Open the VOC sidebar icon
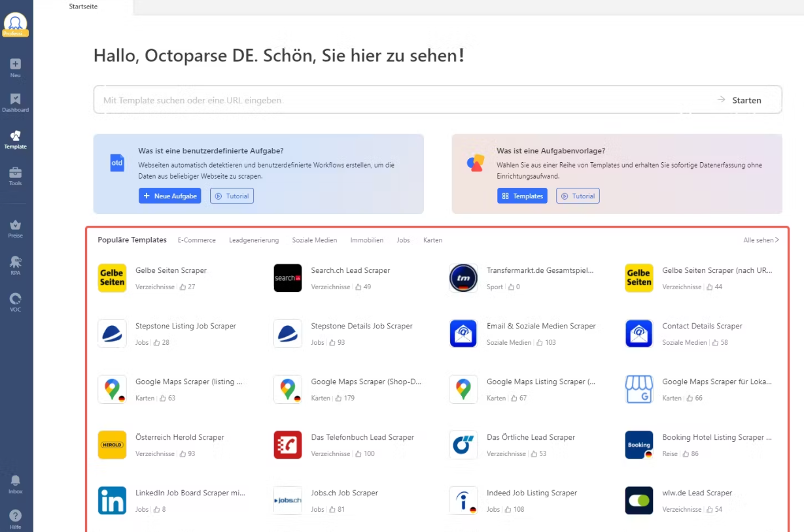Viewport: 804px width, 532px height. (16, 298)
